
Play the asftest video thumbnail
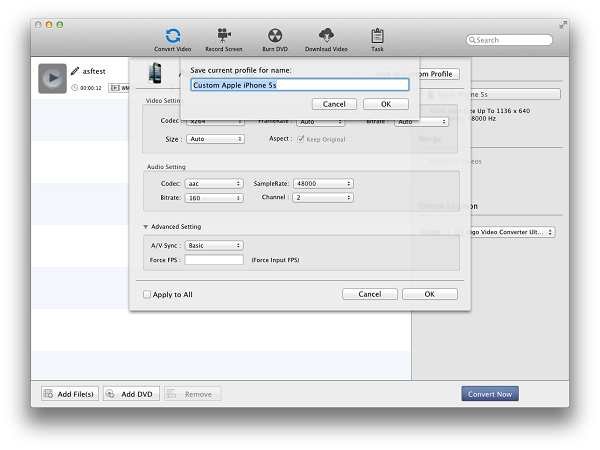[x=52, y=78]
